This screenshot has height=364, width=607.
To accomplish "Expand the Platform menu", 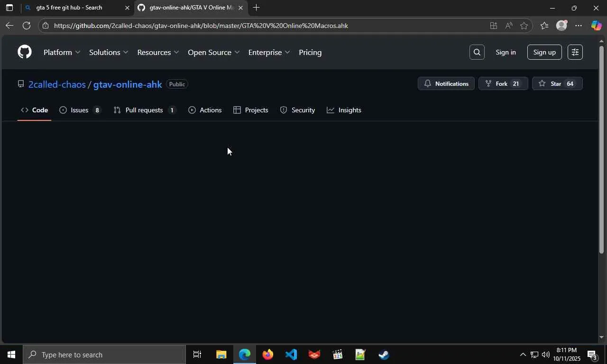I will [62, 52].
